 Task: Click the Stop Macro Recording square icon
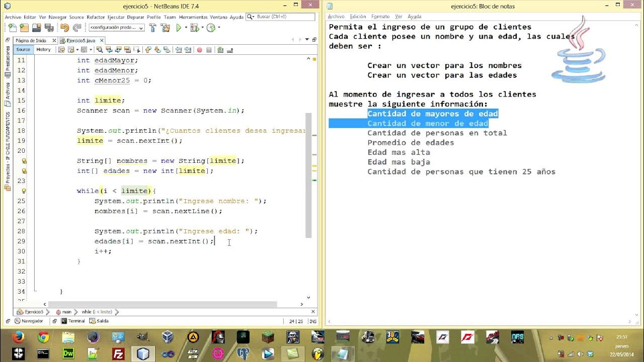(x=209, y=50)
